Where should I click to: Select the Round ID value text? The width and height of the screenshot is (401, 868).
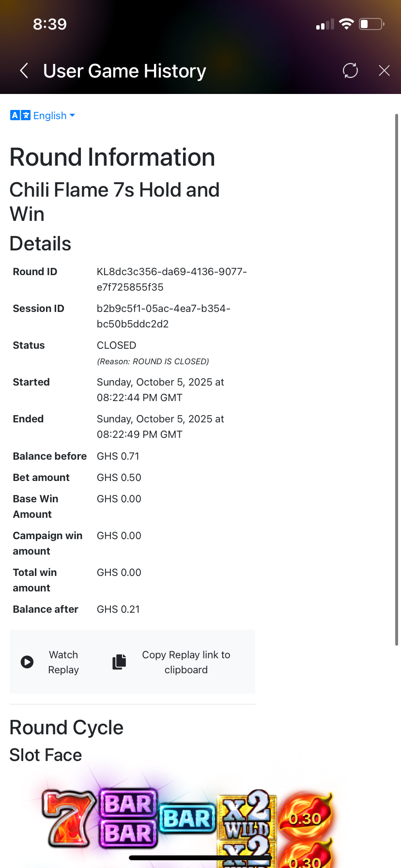pos(171,279)
